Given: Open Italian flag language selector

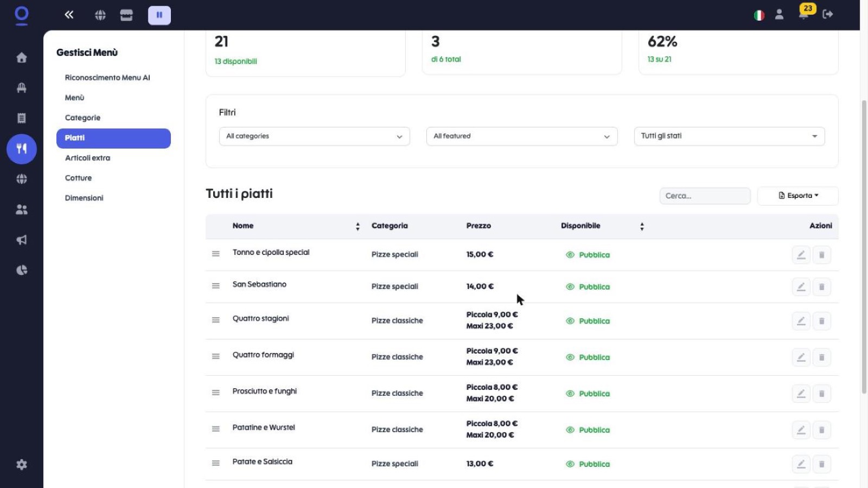Looking at the screenshot, I should pyautogui.click(x=759, y=15).
